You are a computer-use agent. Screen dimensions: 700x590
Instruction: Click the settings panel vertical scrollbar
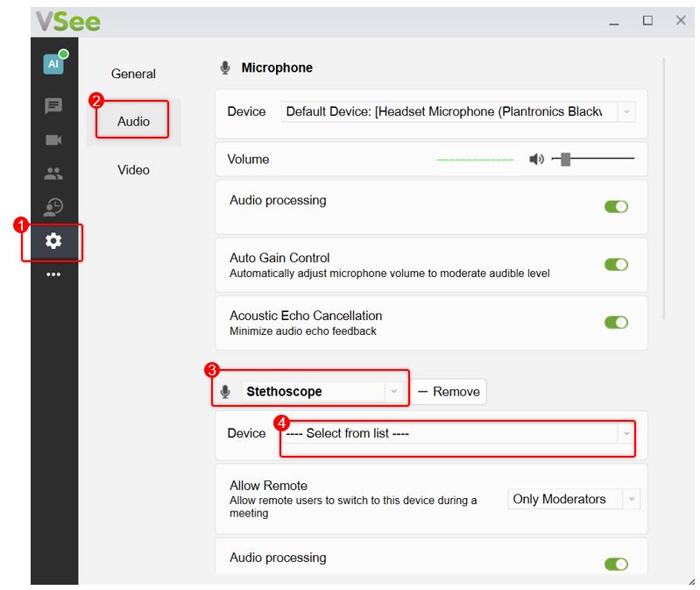click(x=664, y=188)
